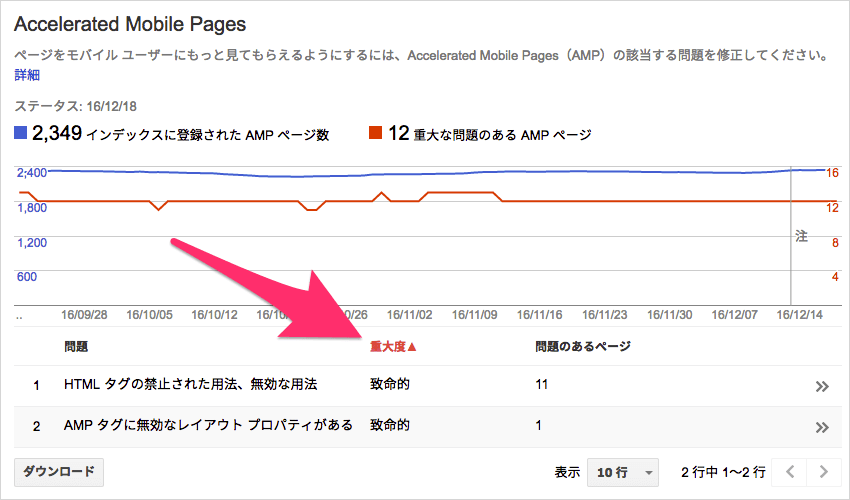Go to previous page arrow
This screenshot has width=850, height=500.
790,472
